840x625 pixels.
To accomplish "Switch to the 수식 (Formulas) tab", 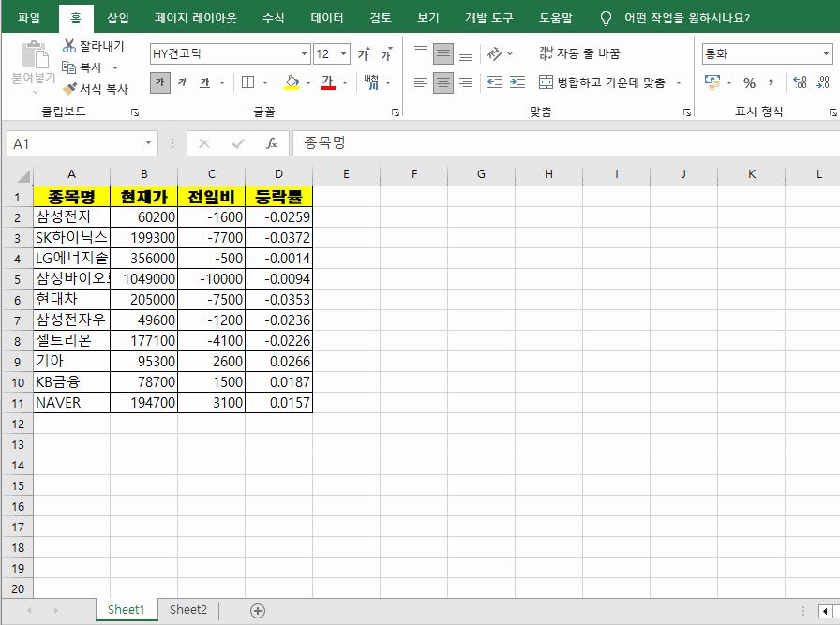I will [x=273, y=18].
